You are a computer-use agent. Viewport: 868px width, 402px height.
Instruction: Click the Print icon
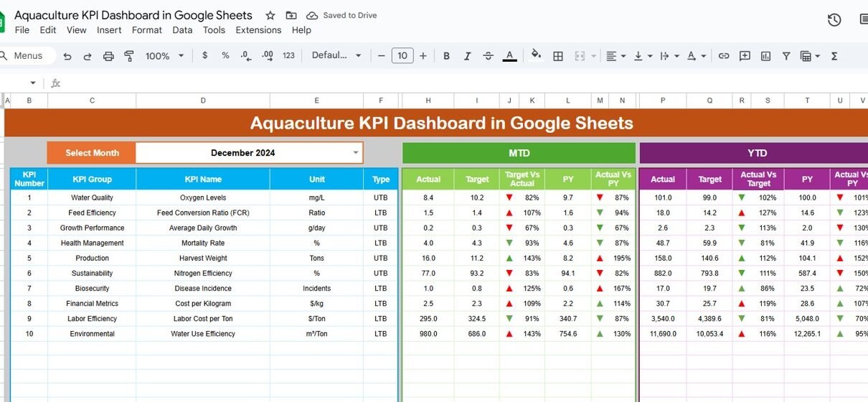coord(108,56)
